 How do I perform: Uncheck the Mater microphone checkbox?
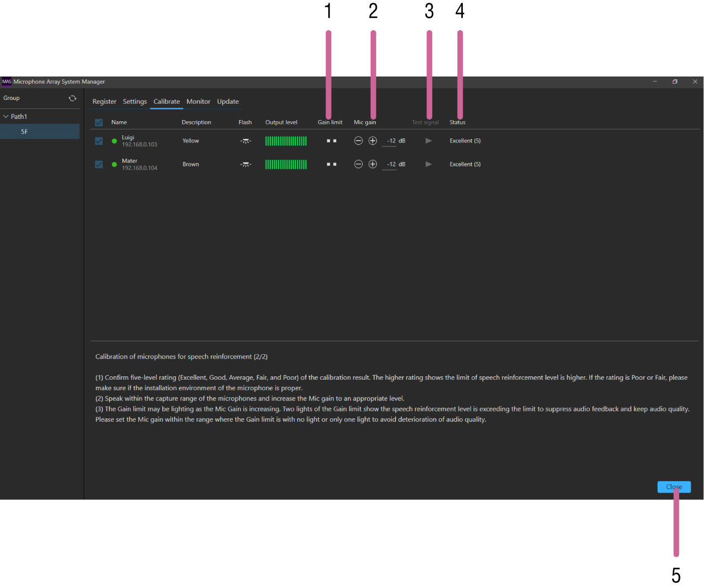pos(99,164)
